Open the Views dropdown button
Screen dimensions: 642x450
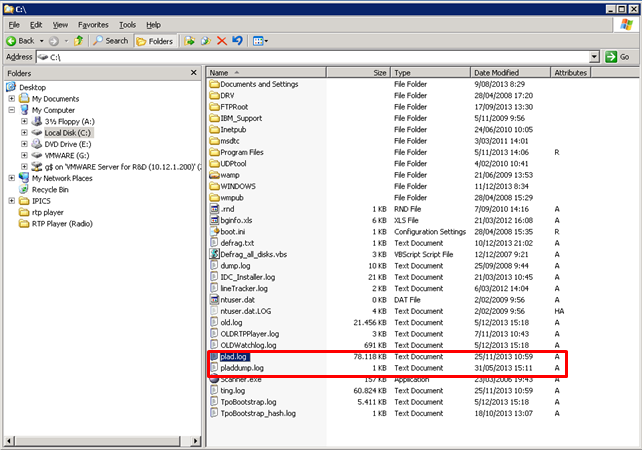(x=260, y=41)
